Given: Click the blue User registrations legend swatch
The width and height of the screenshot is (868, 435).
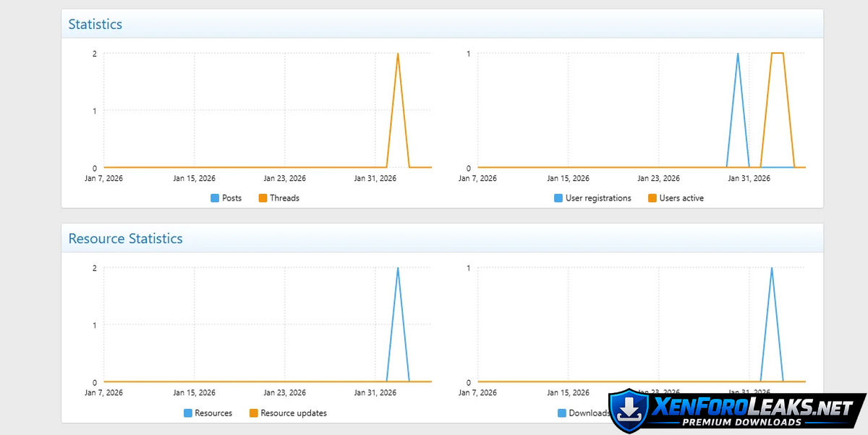Looking at the screenshot, I should (x=558, y=198).
